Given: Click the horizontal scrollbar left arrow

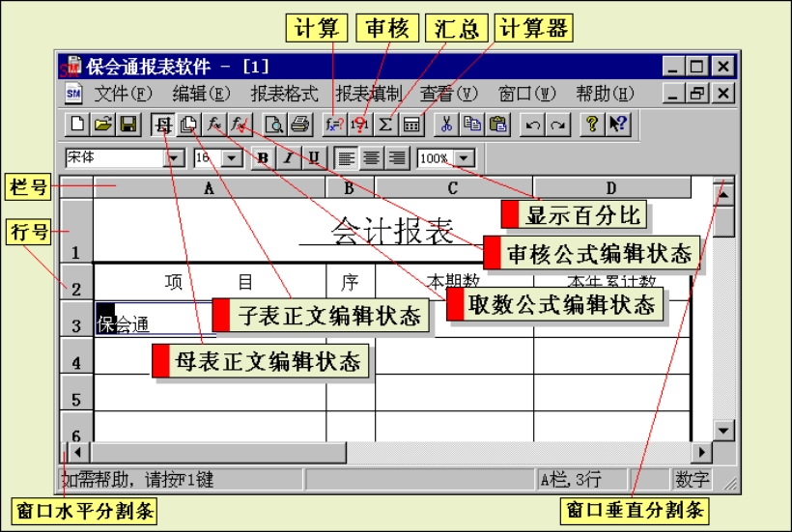Looking at the screenshot, I should coord(78,452).
